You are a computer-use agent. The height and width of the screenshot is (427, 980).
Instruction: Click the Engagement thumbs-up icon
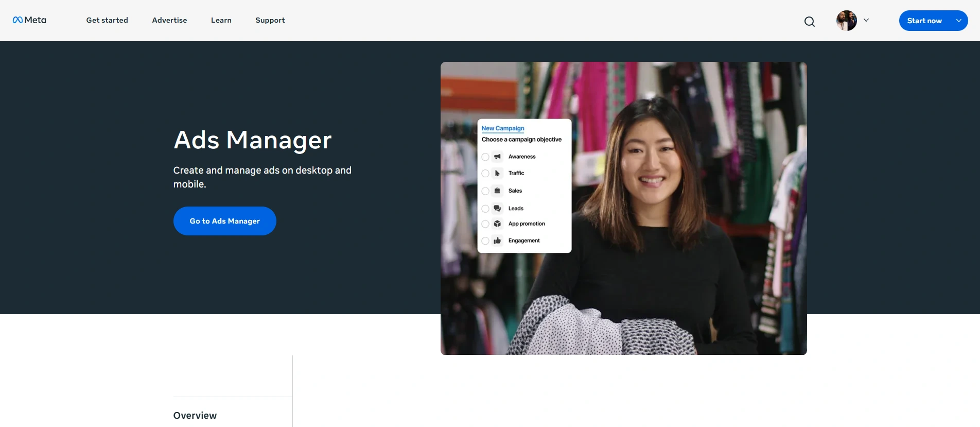point(497,241)
